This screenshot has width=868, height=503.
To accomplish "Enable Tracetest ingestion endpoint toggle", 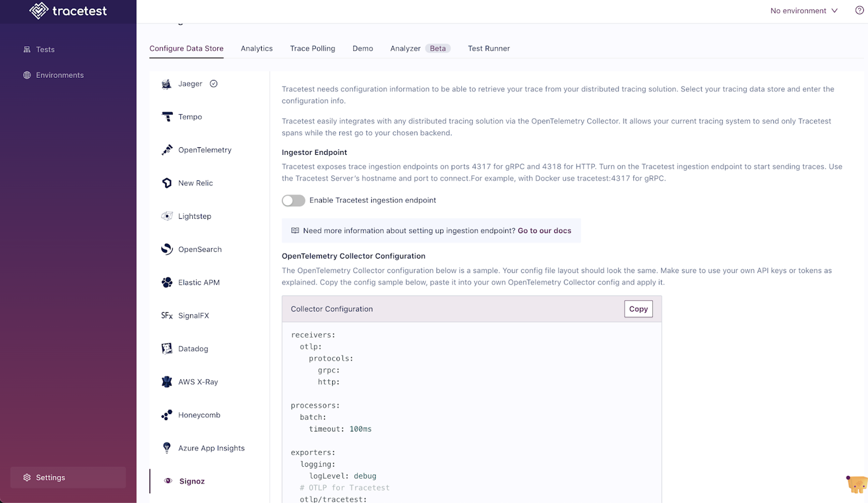I will tap(293, 201).
